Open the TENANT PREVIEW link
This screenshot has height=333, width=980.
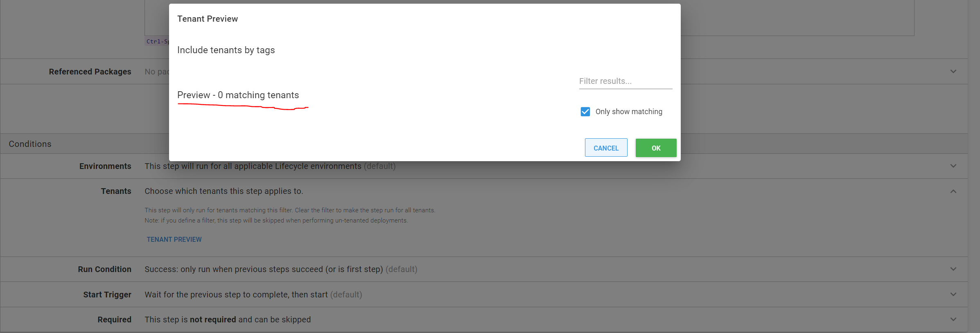tap(174, 239)
